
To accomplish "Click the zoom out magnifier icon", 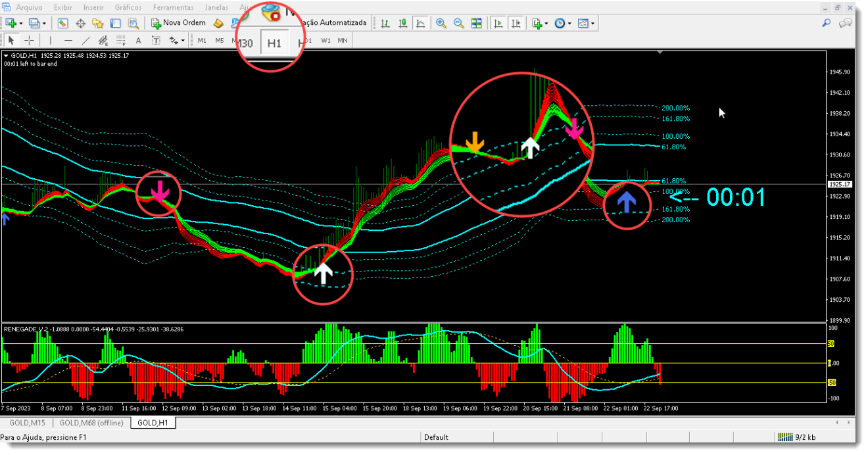I will pyautogui.click(x=459, y=23).
